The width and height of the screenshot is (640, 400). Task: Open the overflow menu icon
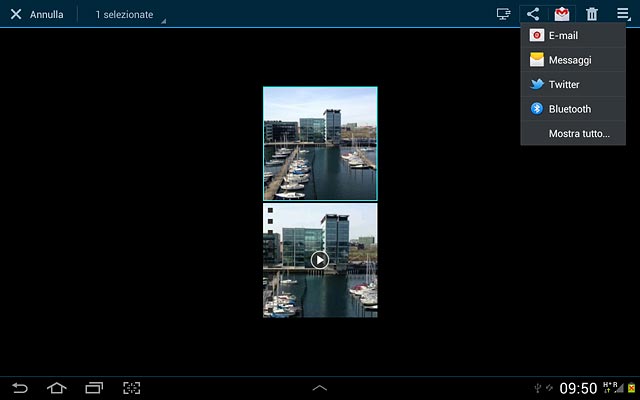[623, 14]
